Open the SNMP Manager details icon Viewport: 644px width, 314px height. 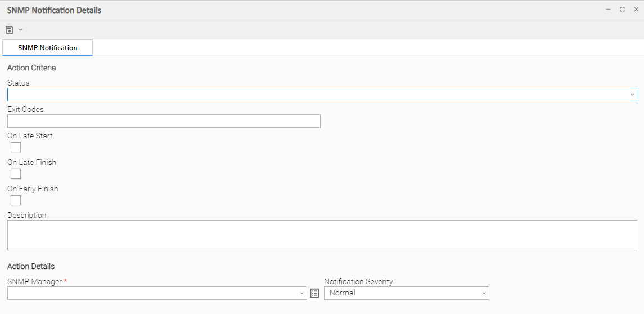click(x=315, y=293)
